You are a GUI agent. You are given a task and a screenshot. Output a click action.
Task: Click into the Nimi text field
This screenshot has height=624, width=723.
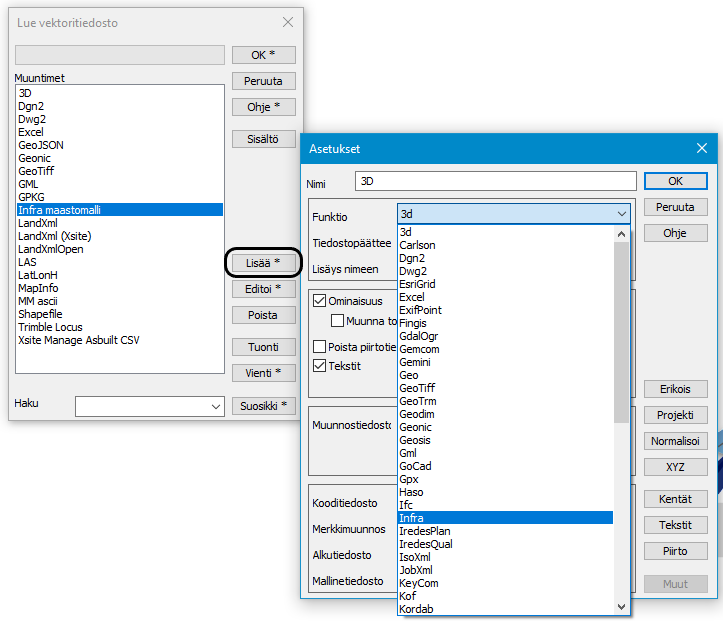click(495, 182)
